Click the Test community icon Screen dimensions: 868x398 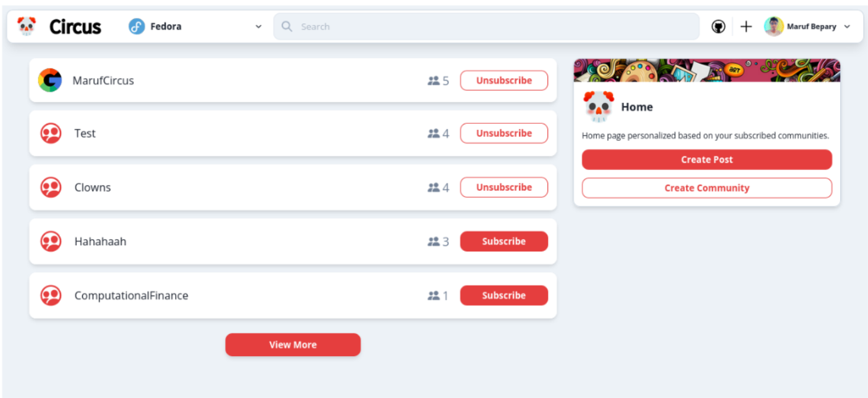[51, 134]
